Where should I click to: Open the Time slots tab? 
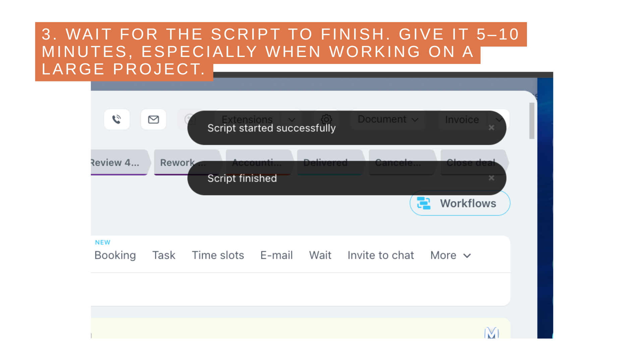click(218, 255)
